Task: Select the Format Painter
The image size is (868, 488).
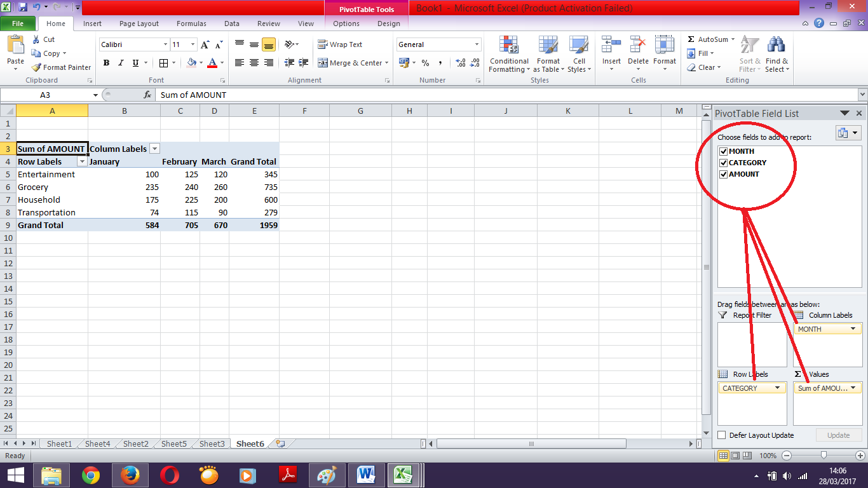Action: click(x=60, y=67)
